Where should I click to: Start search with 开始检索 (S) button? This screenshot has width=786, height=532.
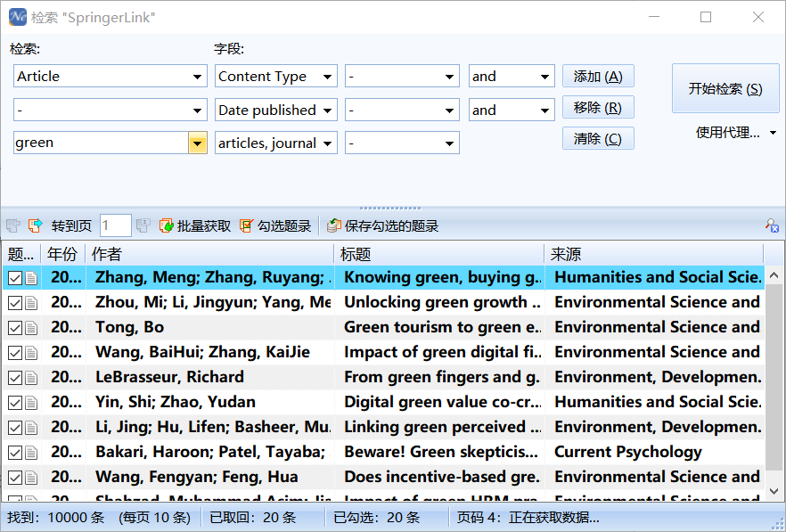725,89
